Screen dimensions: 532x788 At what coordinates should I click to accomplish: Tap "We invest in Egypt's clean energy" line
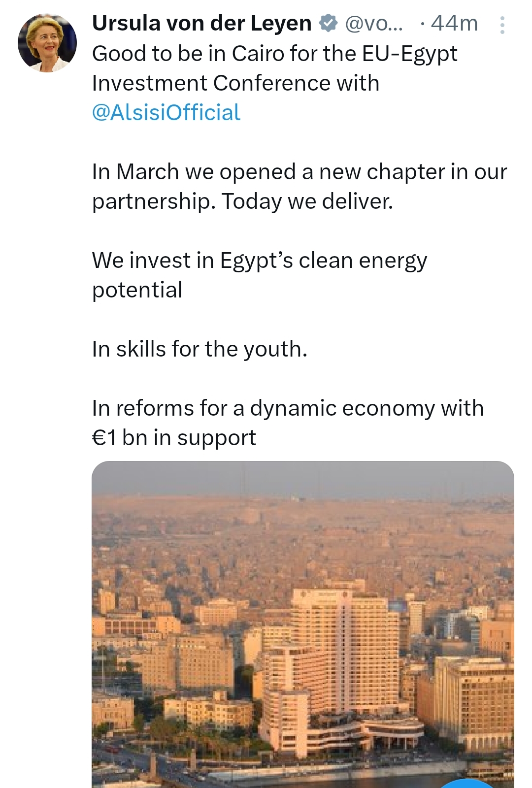pyautogui.click(x=259, y=260)
